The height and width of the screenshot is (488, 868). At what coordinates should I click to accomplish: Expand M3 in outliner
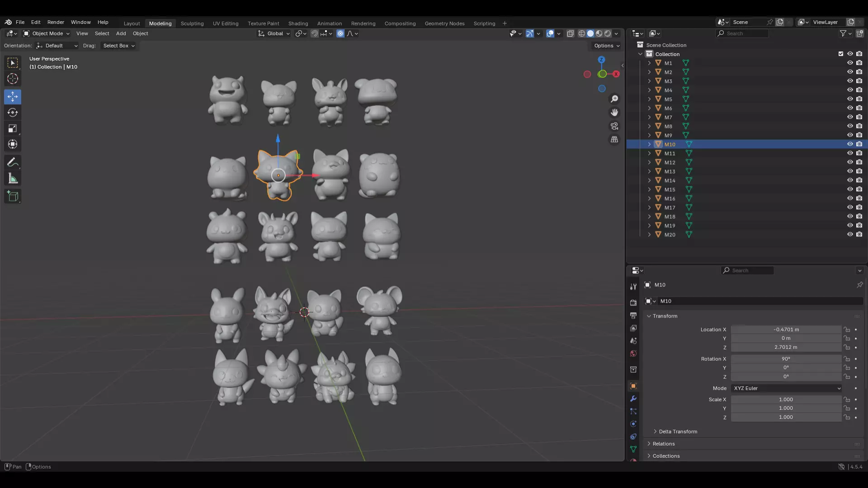[x=649, y=81]
